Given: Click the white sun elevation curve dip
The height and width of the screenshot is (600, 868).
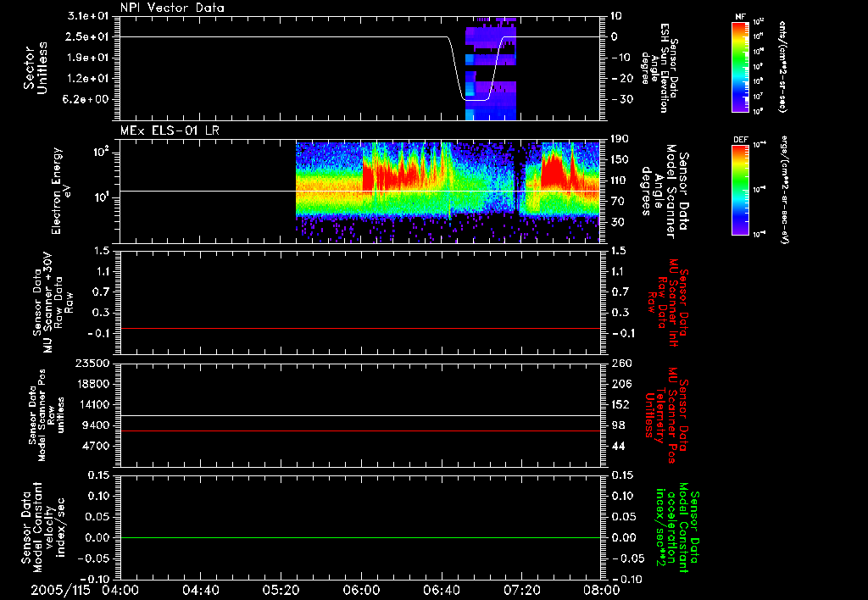Looking at the screenshot, I should pyautogui.click(x=476, y=100).
